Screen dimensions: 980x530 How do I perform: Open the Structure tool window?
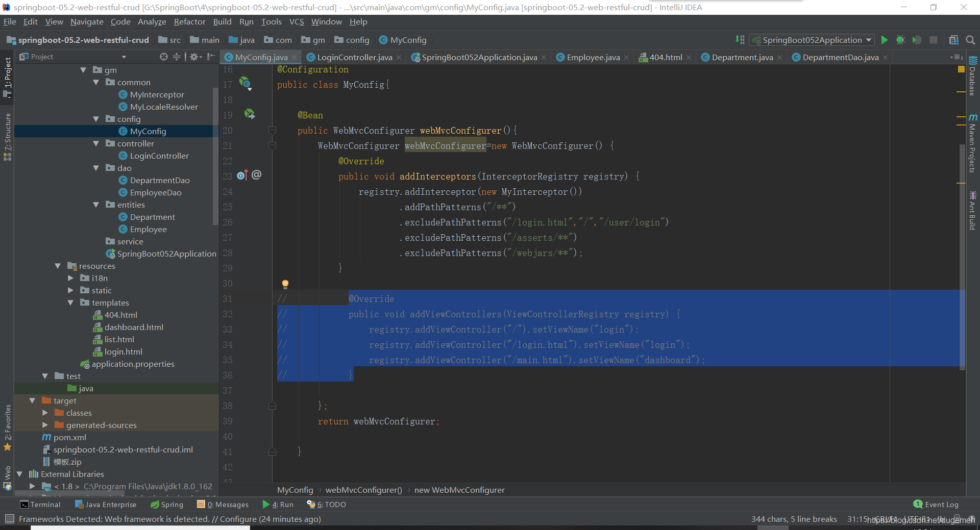[7, 137]
